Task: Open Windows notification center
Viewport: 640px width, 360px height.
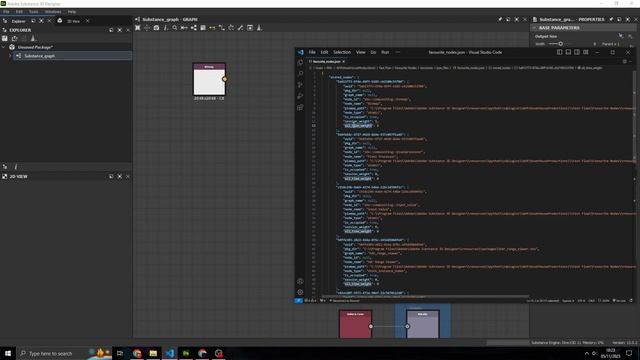Action: coord(629,353)
